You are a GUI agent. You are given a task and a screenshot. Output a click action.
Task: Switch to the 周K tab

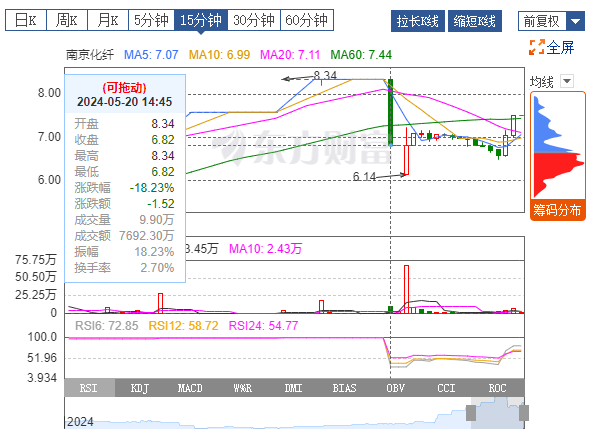pyautogui.click(x=67, y=20)
